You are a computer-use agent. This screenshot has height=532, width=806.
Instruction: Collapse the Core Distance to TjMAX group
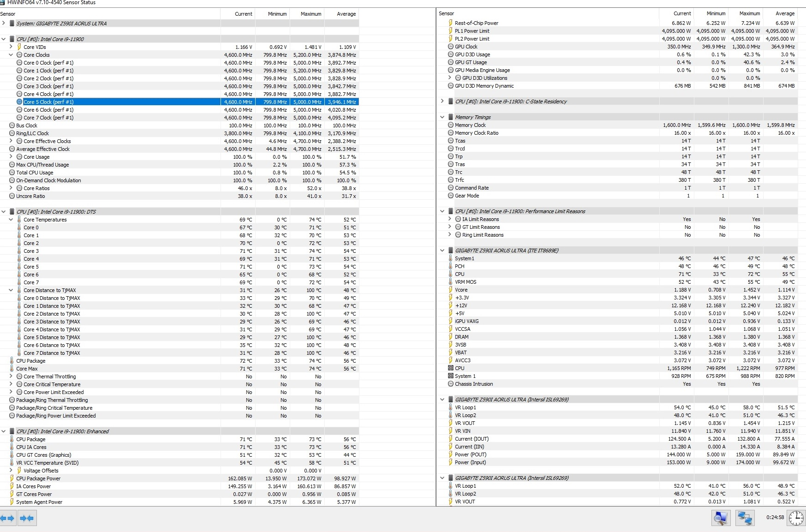pyautogui.click(x=11, y=290)
